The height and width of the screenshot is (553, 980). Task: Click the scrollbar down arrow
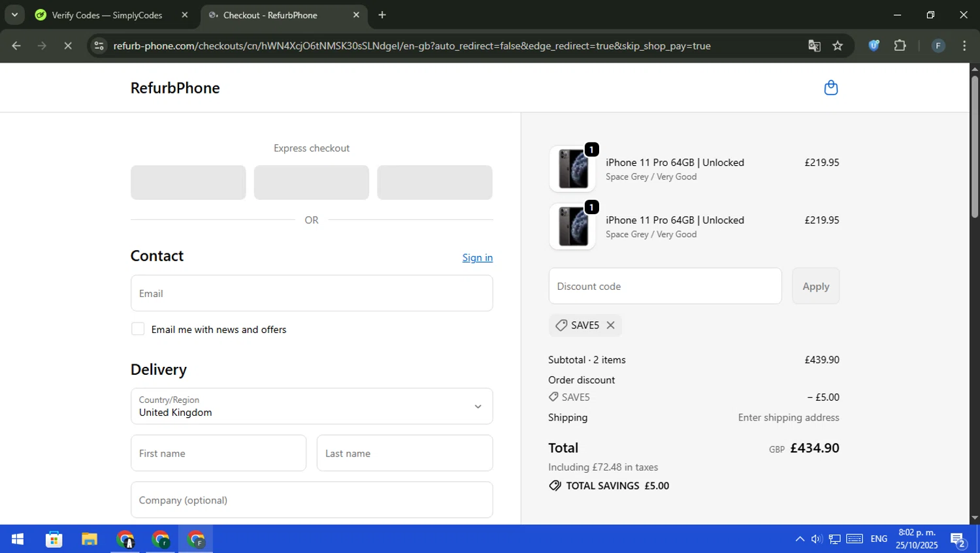(974, 518)
